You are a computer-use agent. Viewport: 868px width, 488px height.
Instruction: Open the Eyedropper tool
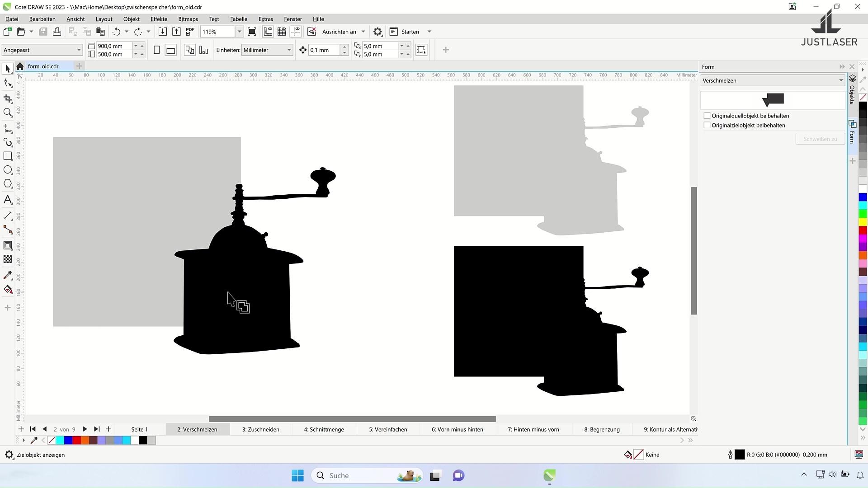coord(8,275)
